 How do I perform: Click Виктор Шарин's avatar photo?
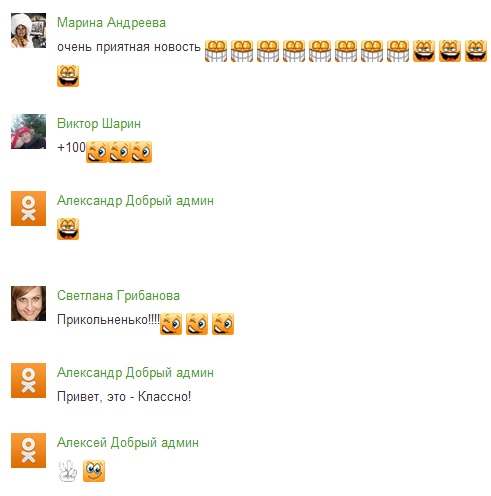(x=28, y=131)
